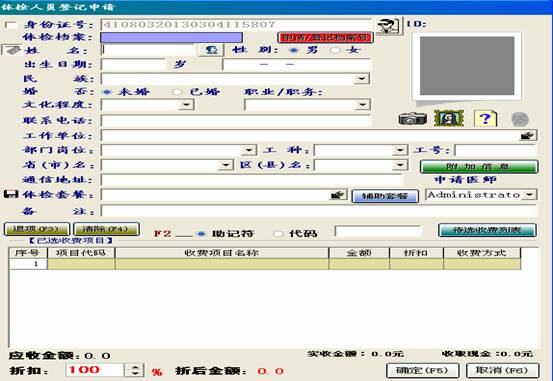Click the ID card reader icon beside 身份证号
Image resolution: width=553 pixels, height=381 pixels.
pos(389,26)
